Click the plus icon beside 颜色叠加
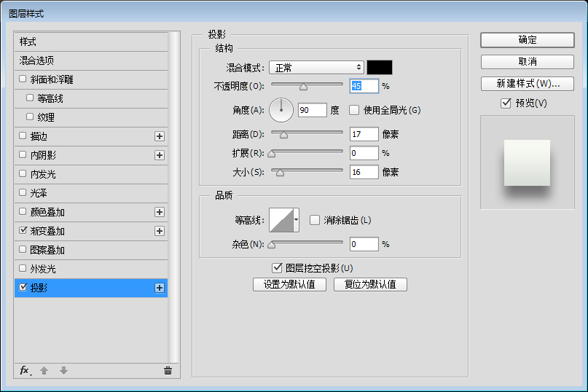 (160, 212)
